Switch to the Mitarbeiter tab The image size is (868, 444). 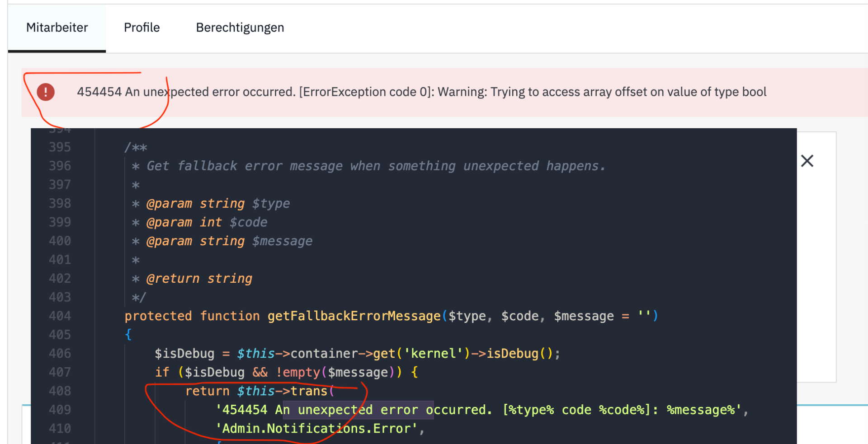click(57, 28)
